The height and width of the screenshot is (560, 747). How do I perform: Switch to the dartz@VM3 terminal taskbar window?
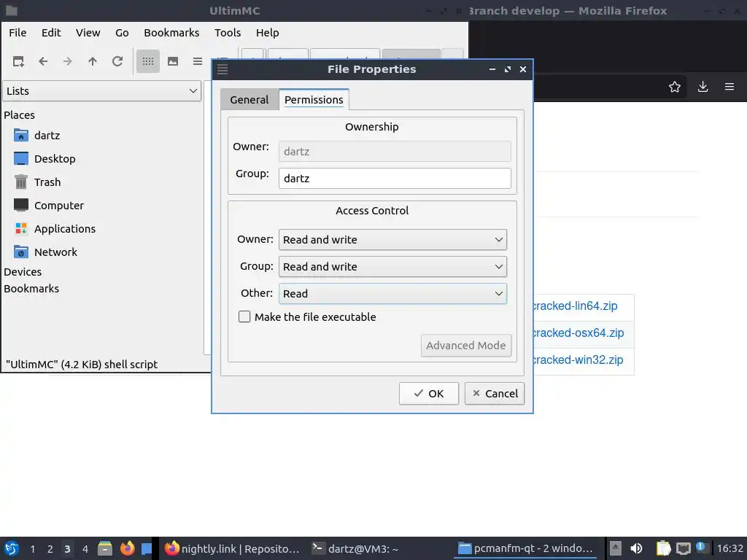pos(355,548)
